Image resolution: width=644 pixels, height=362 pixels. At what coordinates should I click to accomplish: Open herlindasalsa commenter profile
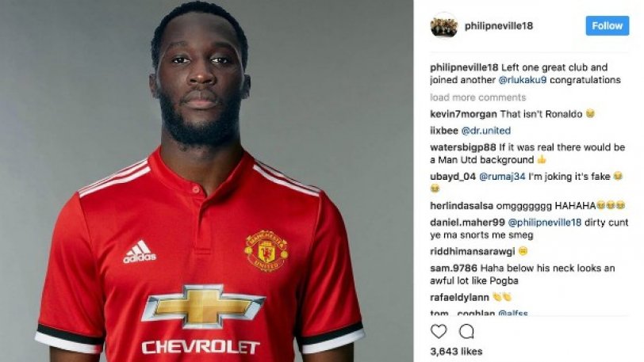[x=462, y=206]
